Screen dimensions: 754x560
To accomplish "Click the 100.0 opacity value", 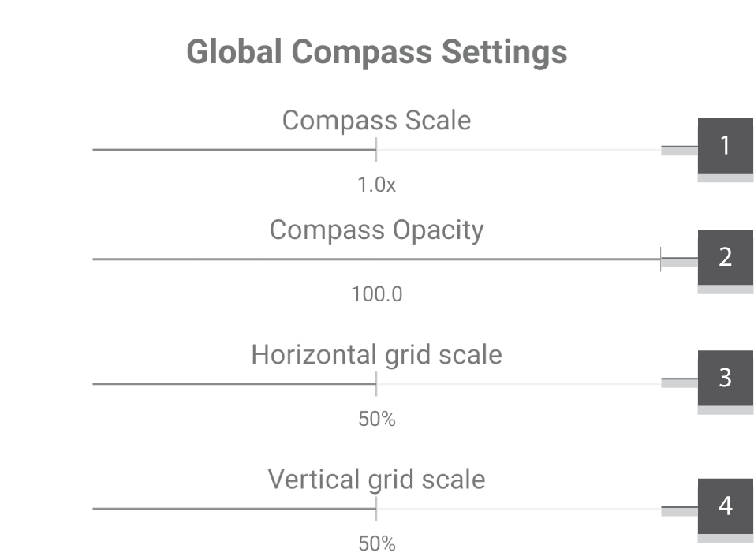I will tap(376, 294).
